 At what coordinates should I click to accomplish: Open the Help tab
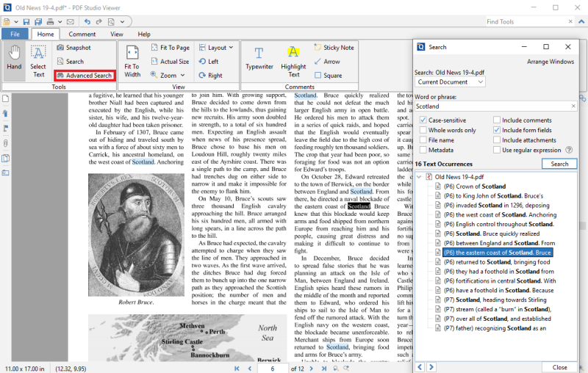(144, 34)
